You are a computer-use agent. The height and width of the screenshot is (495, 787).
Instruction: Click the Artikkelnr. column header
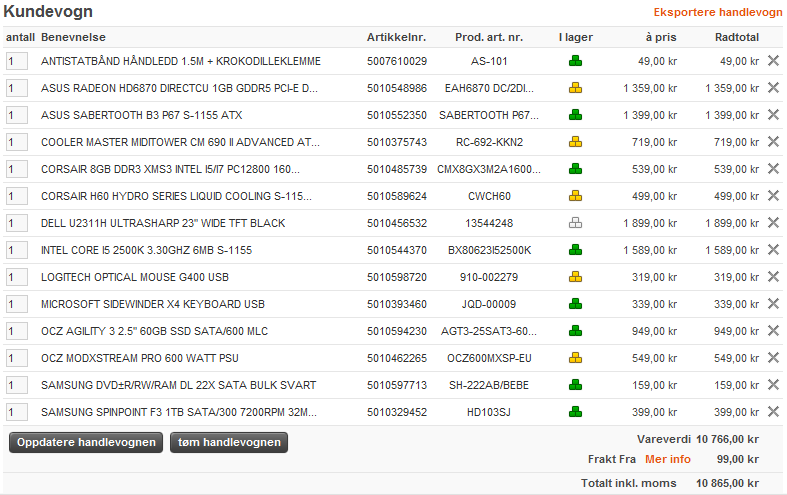[x=397, y=37]
